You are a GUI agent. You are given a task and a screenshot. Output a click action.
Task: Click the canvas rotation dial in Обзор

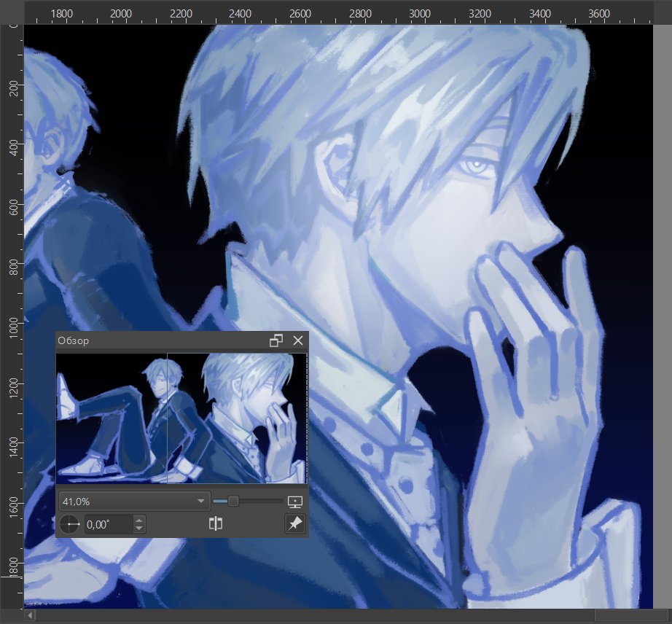pos(69,524)
